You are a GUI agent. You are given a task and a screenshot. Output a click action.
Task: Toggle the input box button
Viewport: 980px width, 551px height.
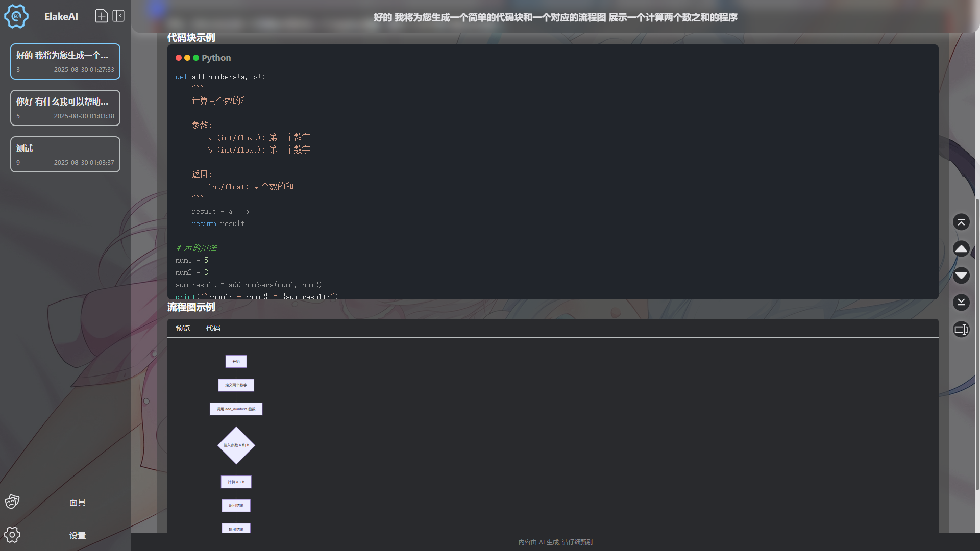[x=961, y=330]
